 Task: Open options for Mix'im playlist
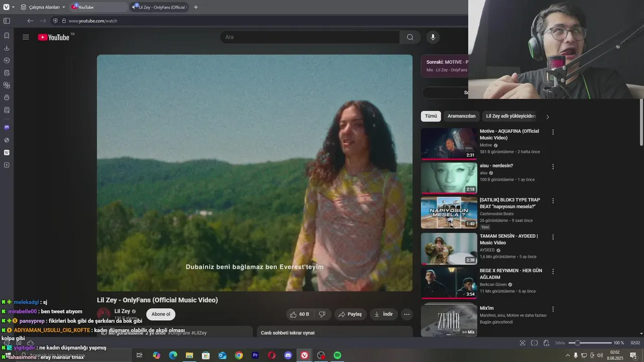(x=553, y=309)
